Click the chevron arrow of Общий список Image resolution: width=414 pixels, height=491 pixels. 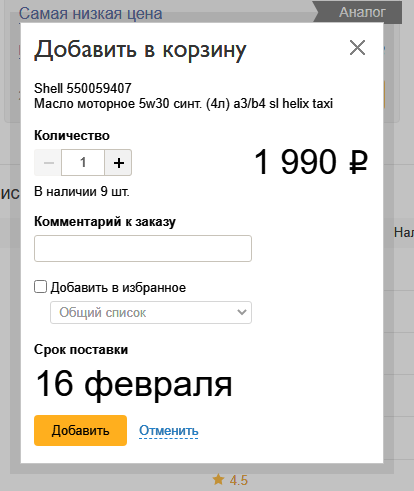(242, 312)
